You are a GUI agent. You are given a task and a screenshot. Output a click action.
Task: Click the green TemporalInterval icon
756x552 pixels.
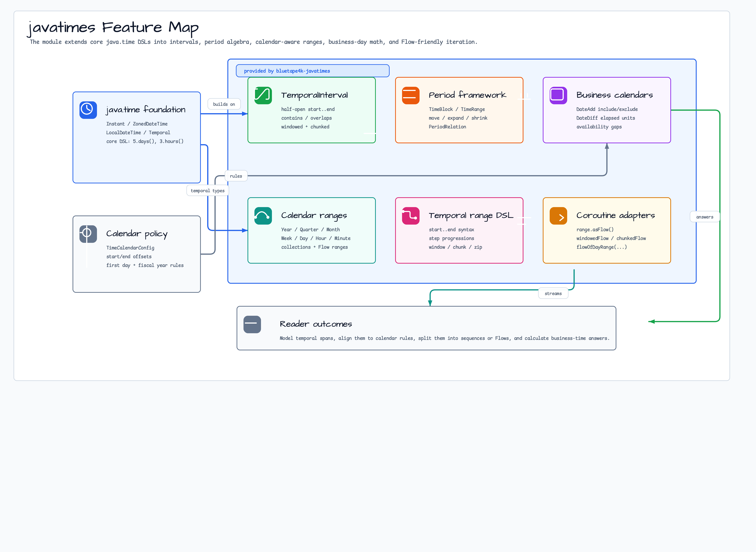click(263, 96)
